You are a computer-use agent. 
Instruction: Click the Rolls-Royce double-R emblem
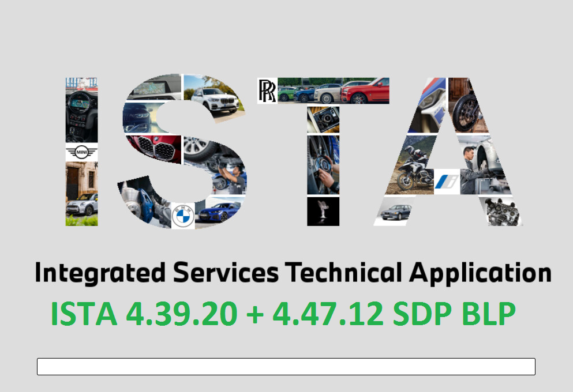[x=267, y=91]
